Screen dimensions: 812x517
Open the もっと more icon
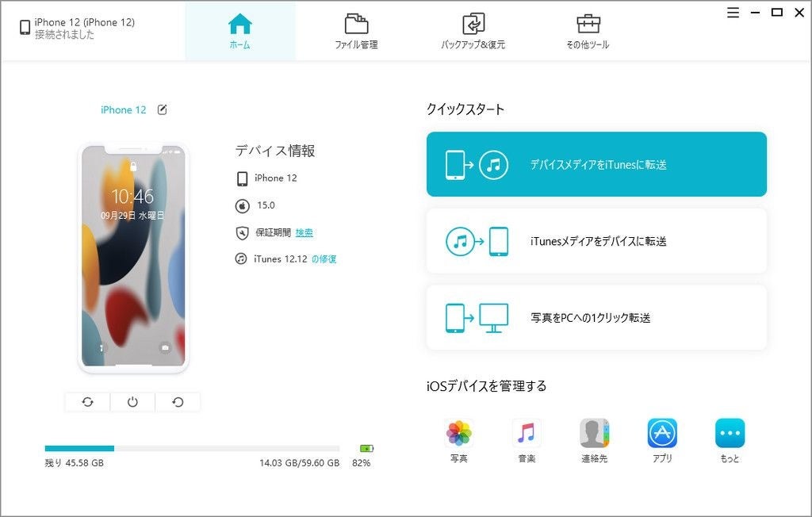730,439
